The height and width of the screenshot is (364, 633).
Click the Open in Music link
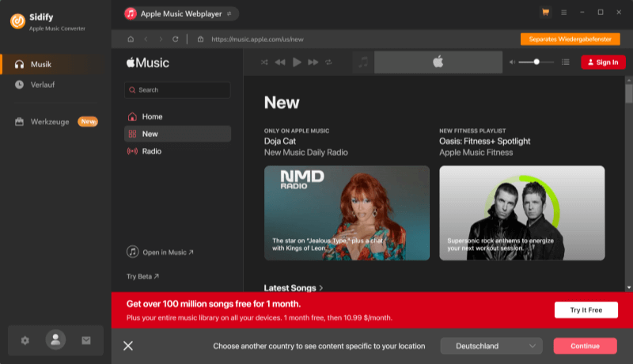pos(160,252)
